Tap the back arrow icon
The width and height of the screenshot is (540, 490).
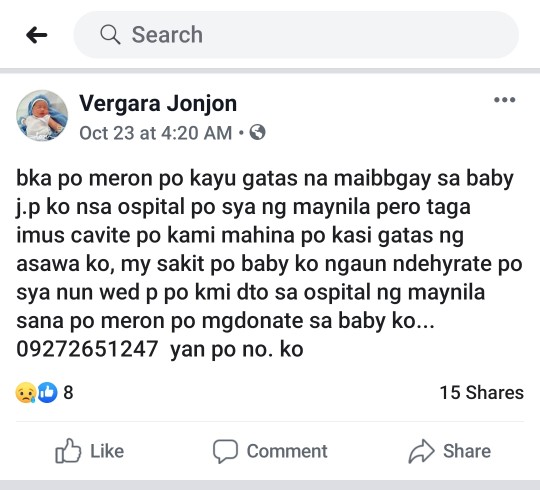click(37, 35)
